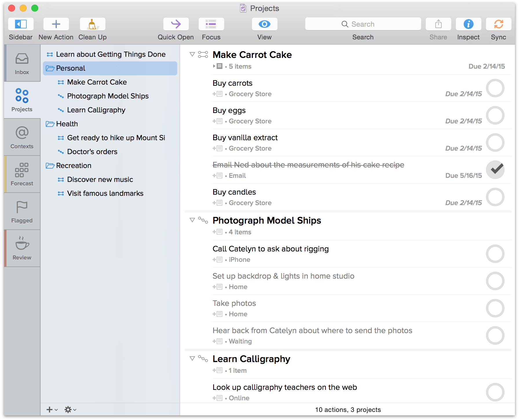The height and width of the screenshot is (420, 519).
Task: Check off Buy vanilla extract
Action: point(495,143)
